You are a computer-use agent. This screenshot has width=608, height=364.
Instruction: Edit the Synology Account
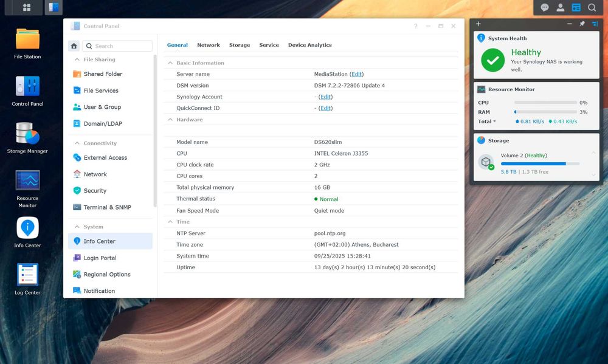pos(325,97)
